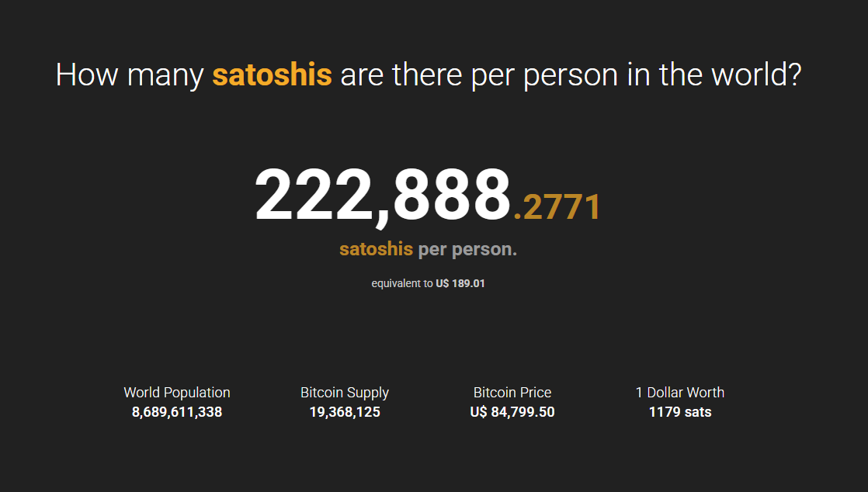The image size is (868, 492).
Task: Click the orange .2771 decimal part
Action: tap(557, 207)
